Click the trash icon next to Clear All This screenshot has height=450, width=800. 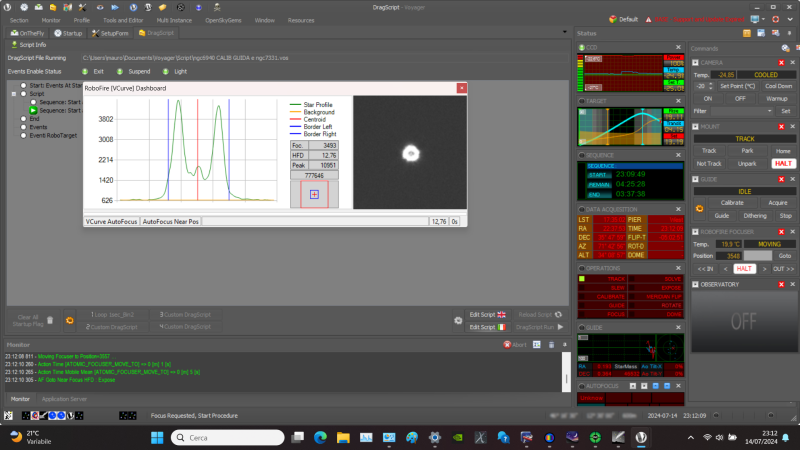50,320
